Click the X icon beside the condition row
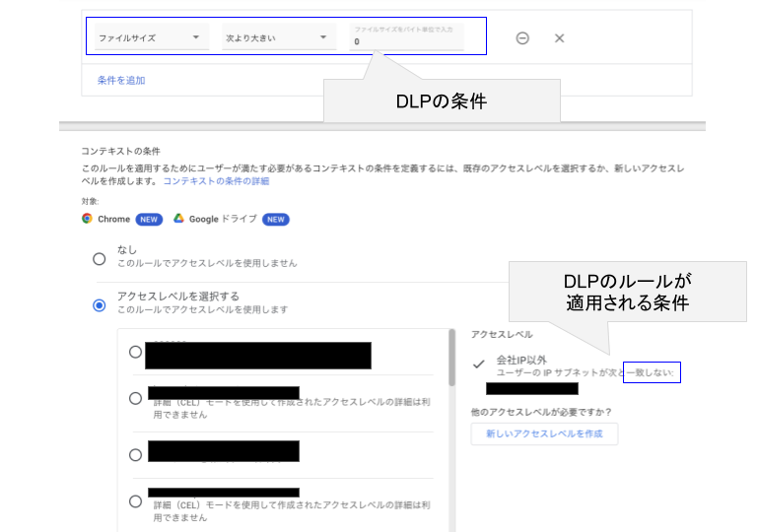 click(x=559, y=38)
